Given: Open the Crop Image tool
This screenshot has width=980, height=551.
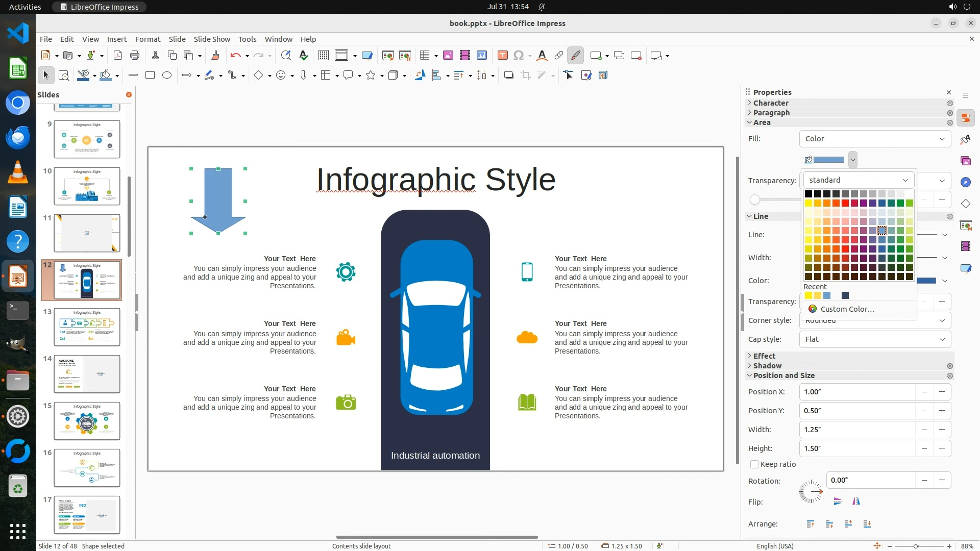Looking at the screenshot, I should click(x=526, y=76).
